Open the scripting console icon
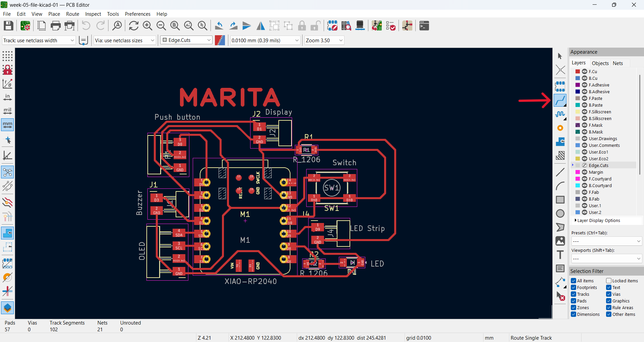 (424, 26)
